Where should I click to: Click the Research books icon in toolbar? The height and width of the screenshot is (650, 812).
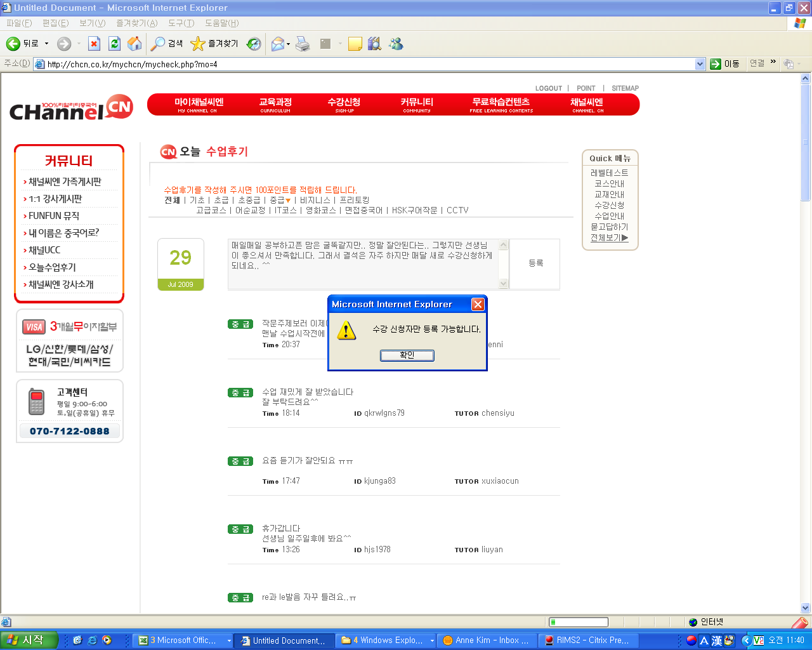(x=375, y=44)
